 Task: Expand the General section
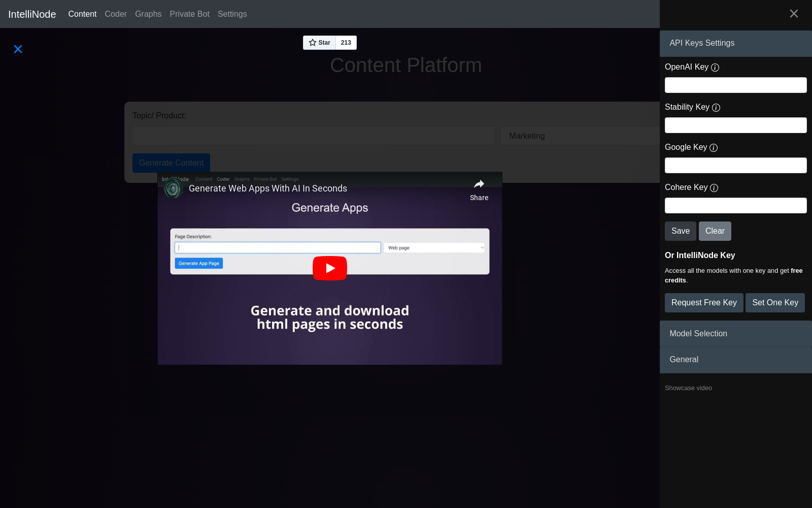point(736,360)
